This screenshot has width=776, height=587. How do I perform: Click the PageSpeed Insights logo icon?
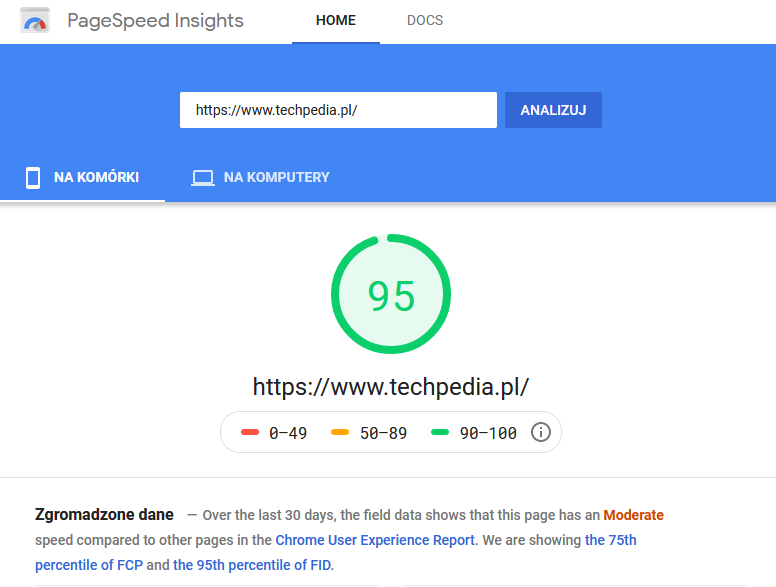coord(36,20)
